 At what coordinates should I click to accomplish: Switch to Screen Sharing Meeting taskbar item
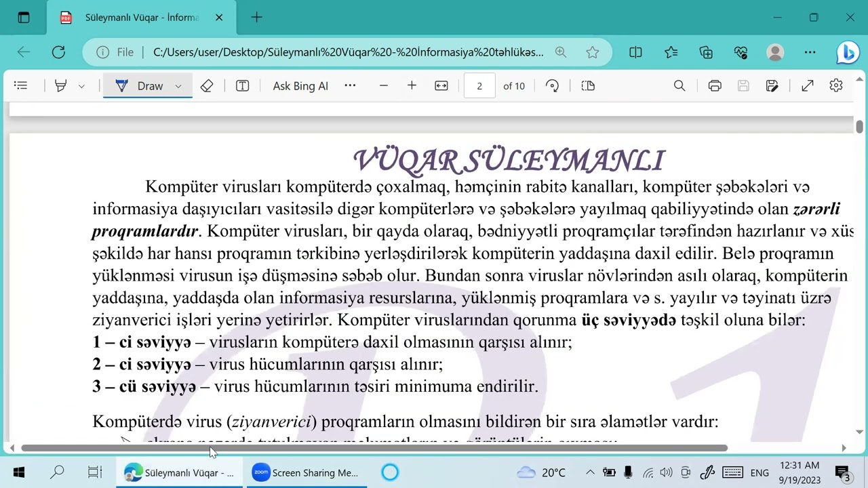305,473
